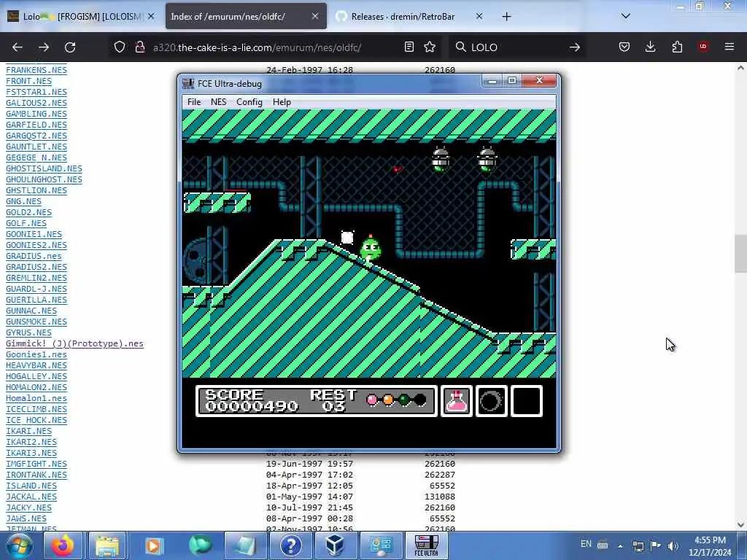This screenshot has height=560, width=747.
Task: Launch Firefox from taskbar
Action: click(x=63, y=545)
